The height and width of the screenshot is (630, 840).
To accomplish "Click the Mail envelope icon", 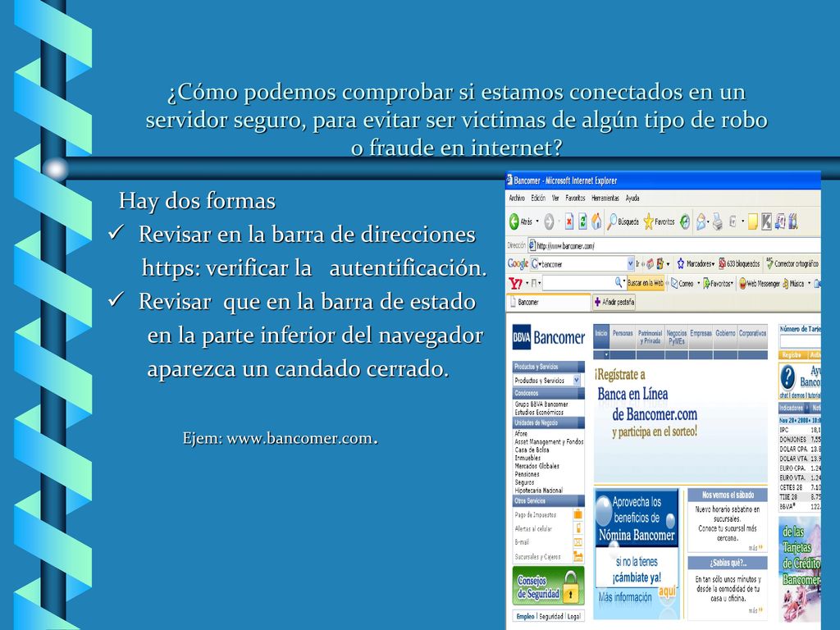I will tap(701, 221).
